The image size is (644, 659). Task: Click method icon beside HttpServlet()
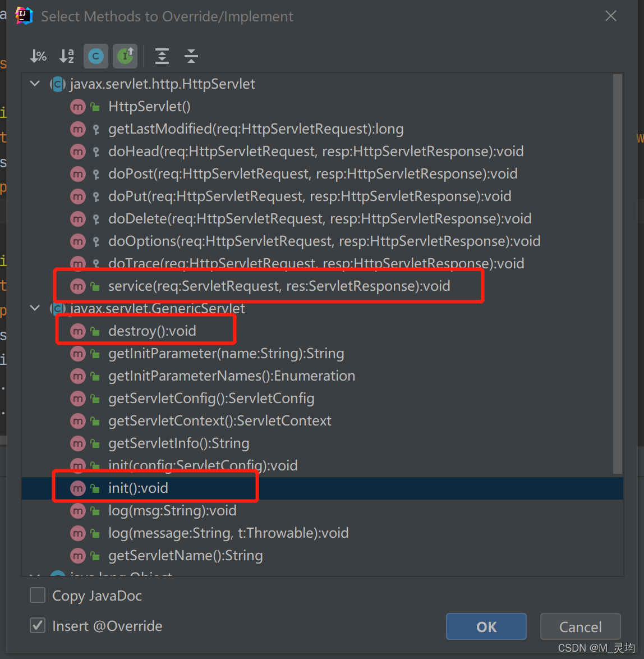click(x=78, y=107)
